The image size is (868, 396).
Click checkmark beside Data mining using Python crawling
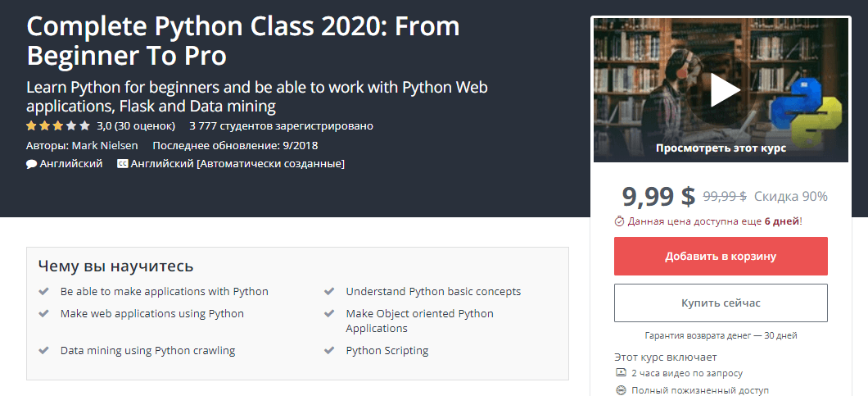pyautogui.click(x=43, y=351)
